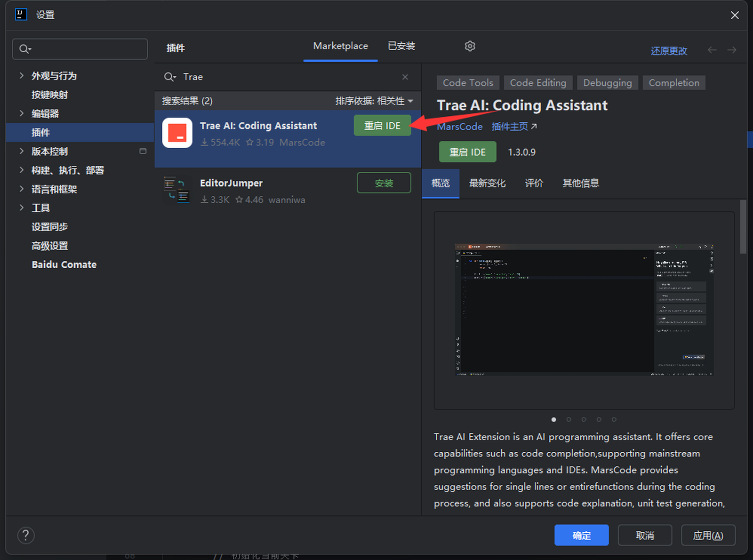Select the second screenshot carousel dot
The height and width of the screenshot is (560, 753).
point(569,419)
